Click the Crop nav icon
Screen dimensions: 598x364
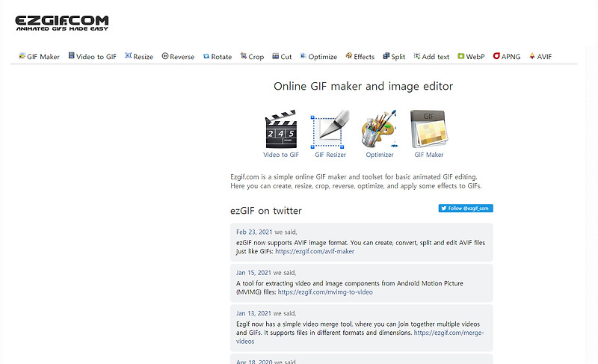244,55
